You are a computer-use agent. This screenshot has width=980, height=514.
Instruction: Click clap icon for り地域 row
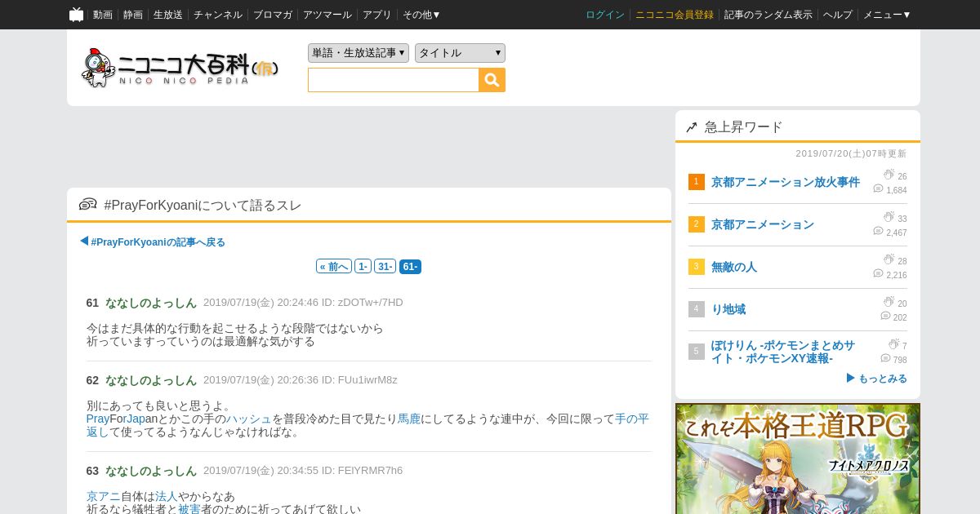tap(889, 303)
